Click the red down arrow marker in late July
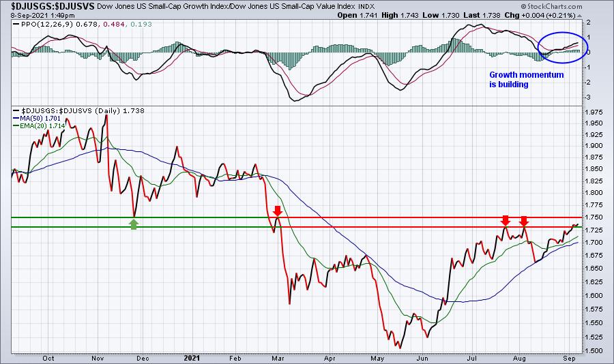Image resolution: width=614 pixels, height=364 pixels. coord(506,220)
